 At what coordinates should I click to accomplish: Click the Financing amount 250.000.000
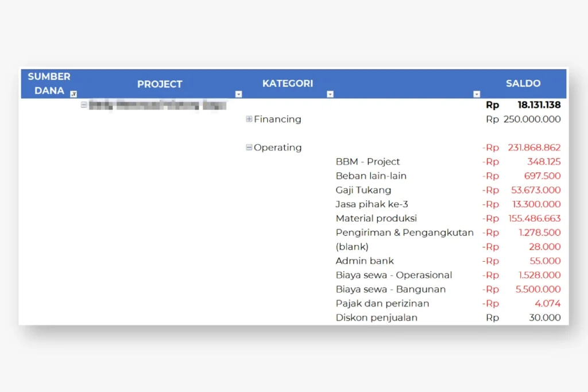532,119
